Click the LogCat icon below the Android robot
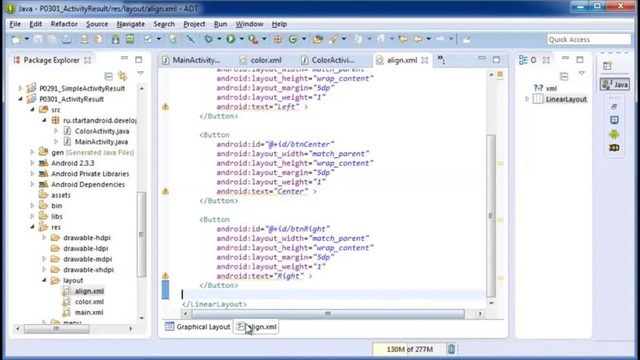Screen dimensions: 640x360 (x=614, y=147)
